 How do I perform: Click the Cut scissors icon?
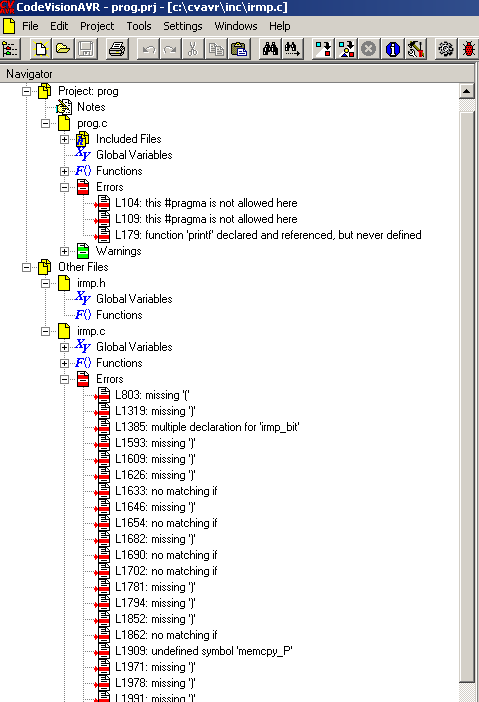click(x=193, y=49)
